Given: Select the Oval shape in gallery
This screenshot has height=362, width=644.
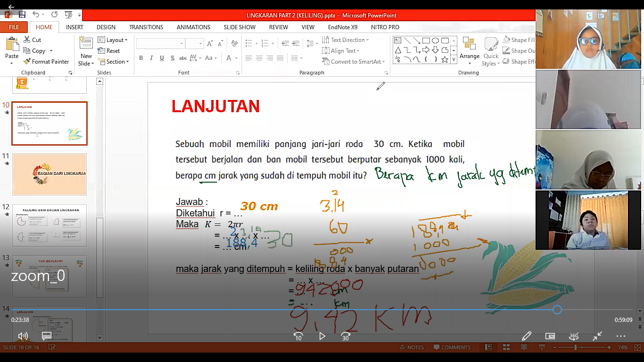Looking at the screenshot, I should click(x=436, y=41).
